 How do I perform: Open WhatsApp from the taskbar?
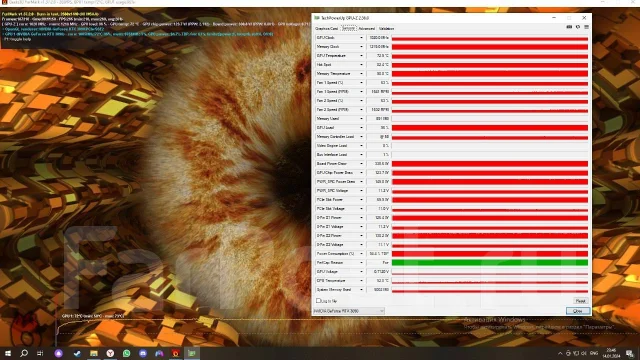coord(127,353)
